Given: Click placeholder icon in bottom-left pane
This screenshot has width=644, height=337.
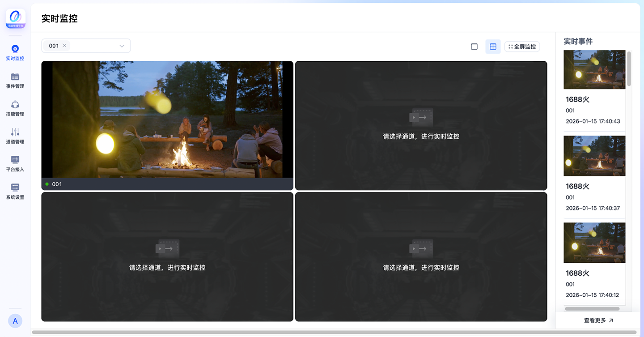Looking at the screenshot, I should [x=167, y=248].
